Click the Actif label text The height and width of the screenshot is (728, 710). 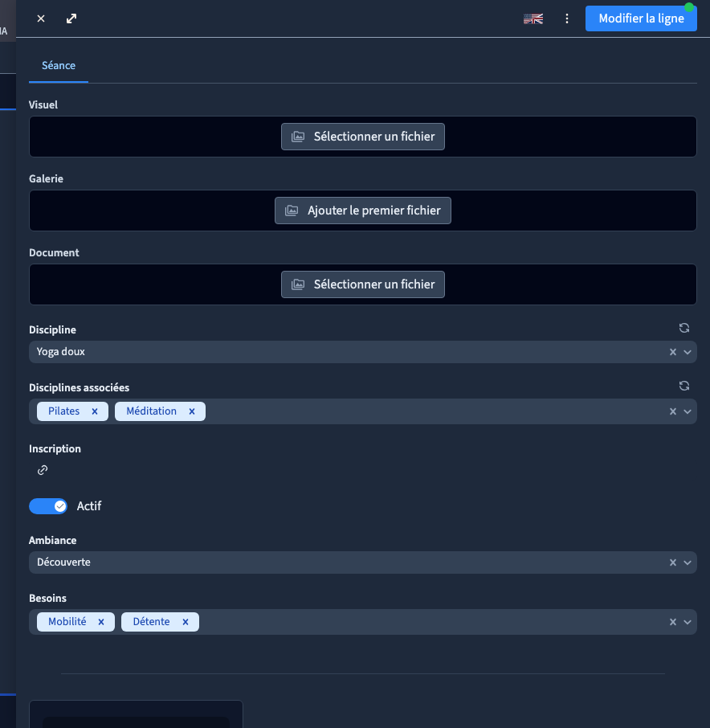point(89,506)
